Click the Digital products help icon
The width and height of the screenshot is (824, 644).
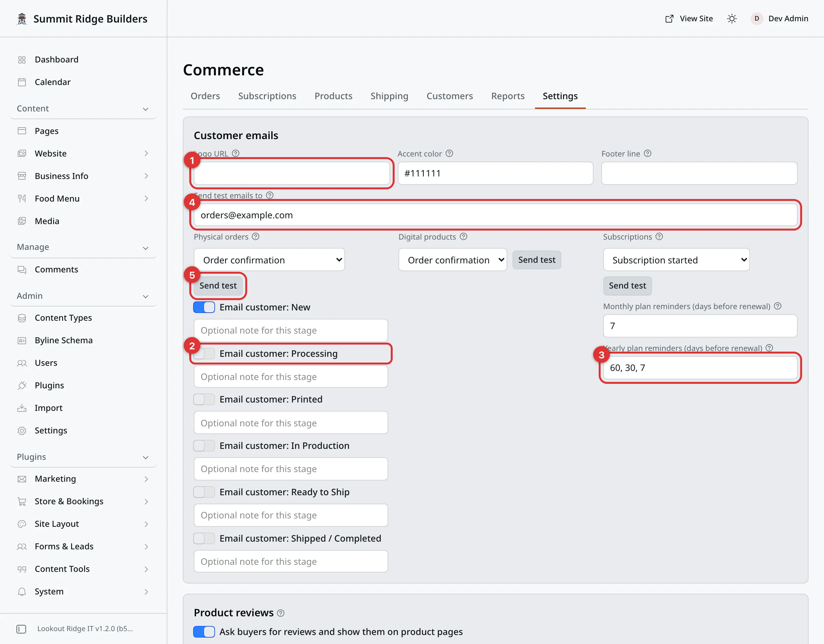(x=463, y=236)
